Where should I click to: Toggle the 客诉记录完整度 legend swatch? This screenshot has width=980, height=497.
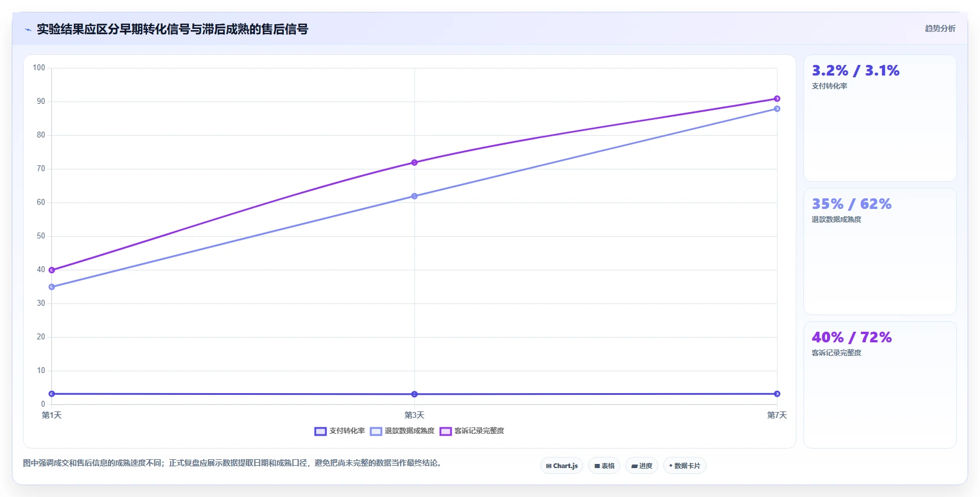446,431
